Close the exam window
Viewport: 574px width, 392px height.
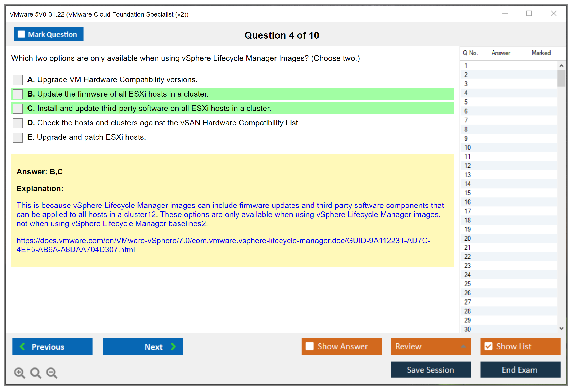(553, 14)
